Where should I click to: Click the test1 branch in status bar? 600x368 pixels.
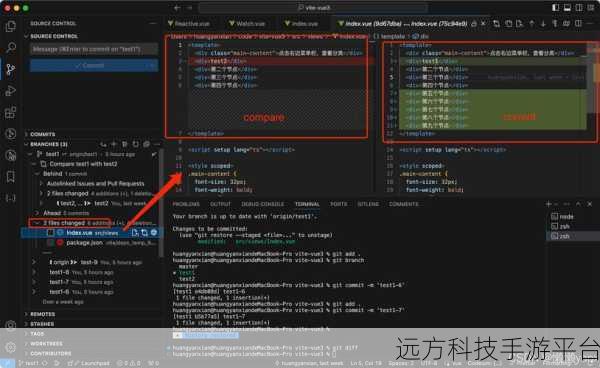(29, 363)
